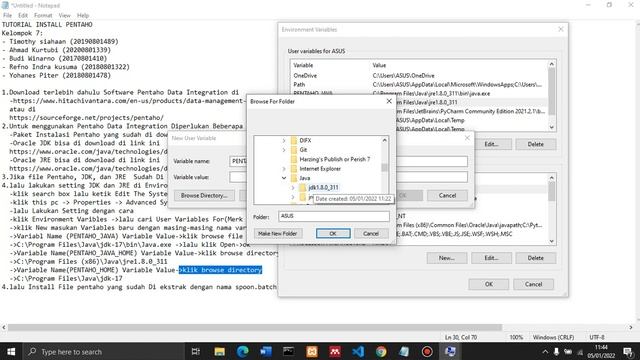Click Cancel in the New User Variable dialog
Viewport: 640px width, 360px height.
(x=447, y=196)
